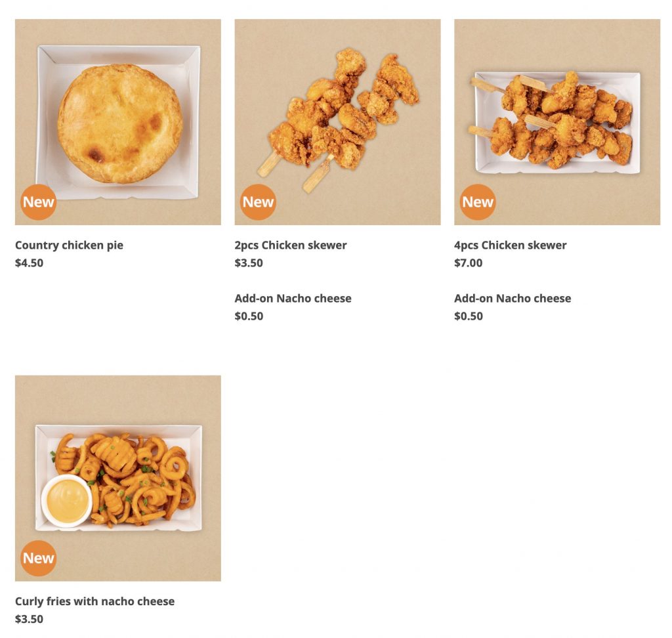Screen dimensions: 672x638
Task: Click the New badge on 4pcs Chicken skewer
Action: click(x=478, y=202)
